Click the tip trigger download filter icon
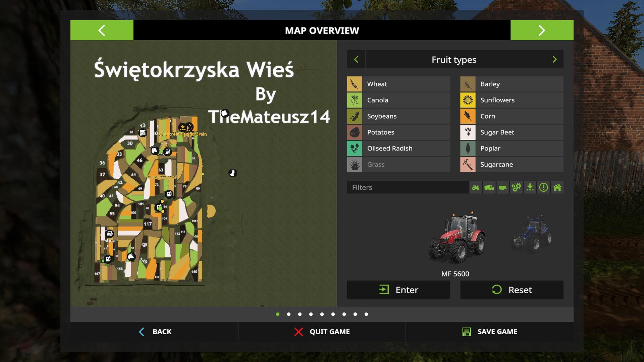Viewport: 644px width, 362px height. pos(530,187)
